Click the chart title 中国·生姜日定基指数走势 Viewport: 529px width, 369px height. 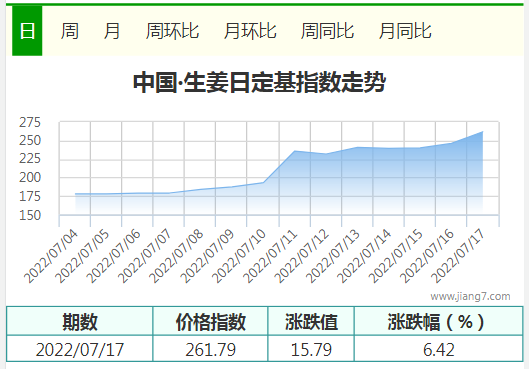point(259,82)
